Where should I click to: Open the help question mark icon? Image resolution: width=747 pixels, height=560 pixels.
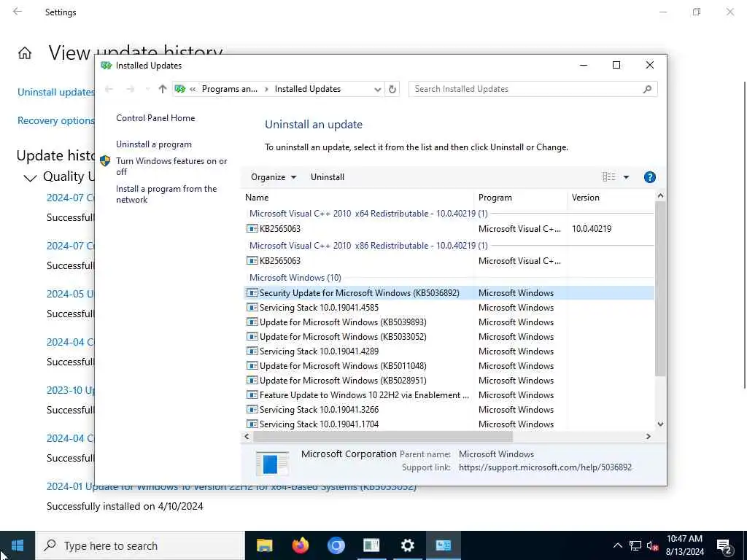tap(650, 177)
